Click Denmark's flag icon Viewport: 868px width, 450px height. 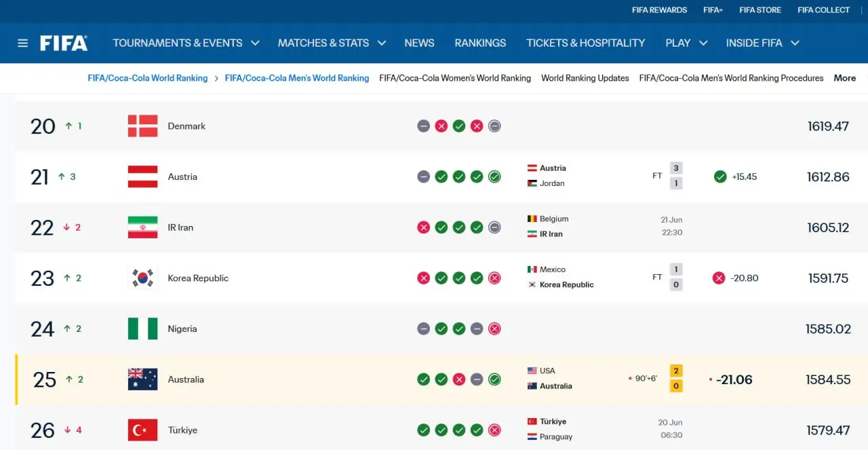click(142, 126)
